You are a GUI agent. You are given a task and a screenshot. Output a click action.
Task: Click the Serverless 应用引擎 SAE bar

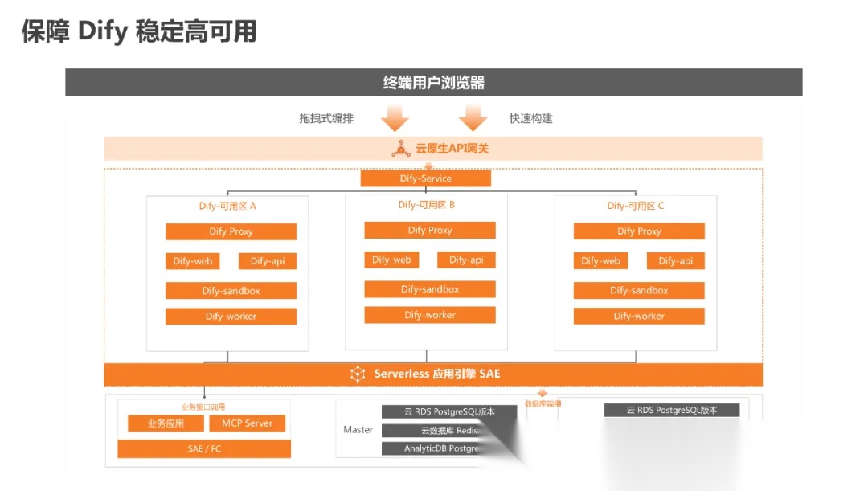click(x=433, y=374)
